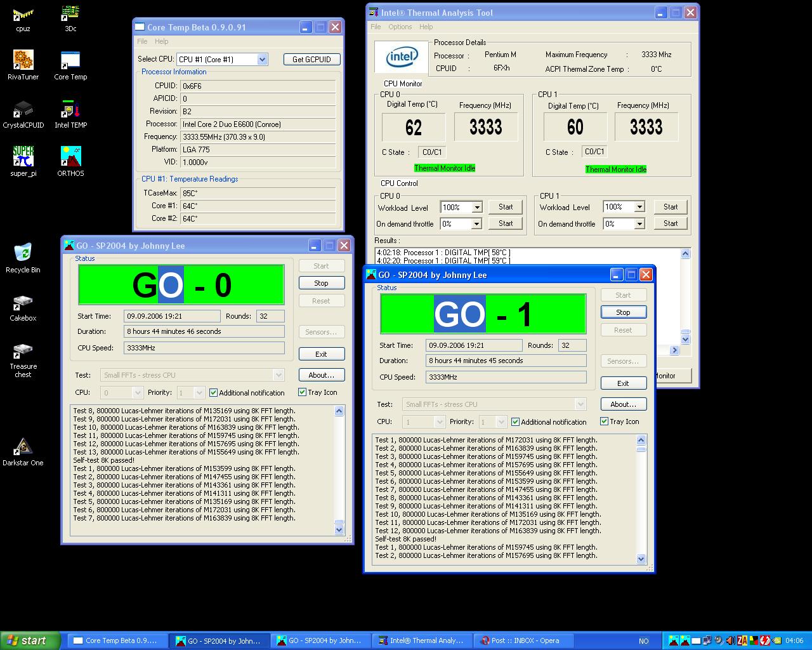Open Test type dropdown in GO - 1 window
Image resolution: width=812 pixels, height=650 pixels.
pos(580,404)
